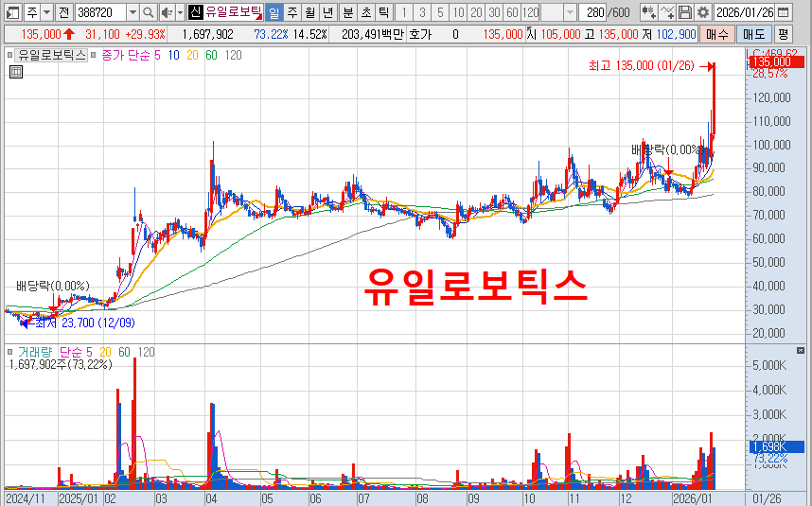812x506 pixels.
Task: Click the yellow 20 moving average legend
Action: (x=192, y=56)
